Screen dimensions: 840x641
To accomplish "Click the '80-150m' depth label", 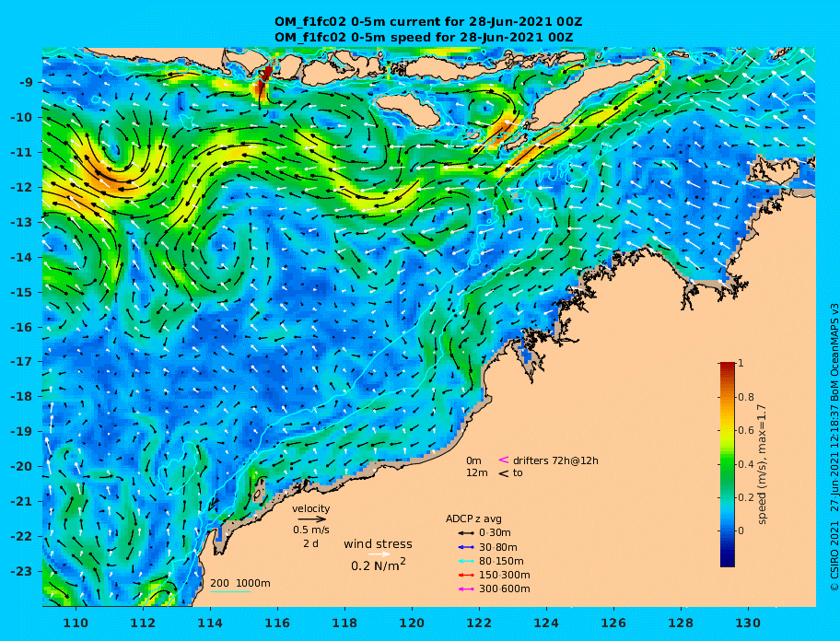I will 501,561.
